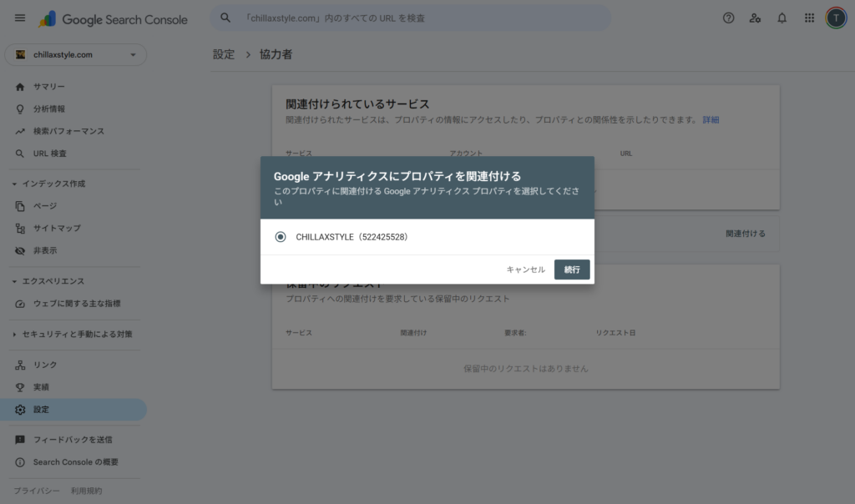Open the サマリー (Summary) page icon
Viewport: 855px width, 504px height.
(x=18, y=86)
